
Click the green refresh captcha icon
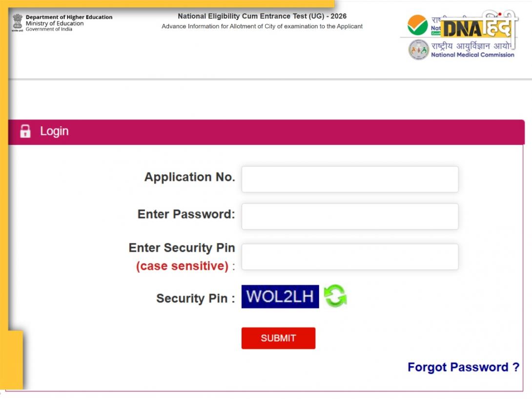click(x=335, y=296)
